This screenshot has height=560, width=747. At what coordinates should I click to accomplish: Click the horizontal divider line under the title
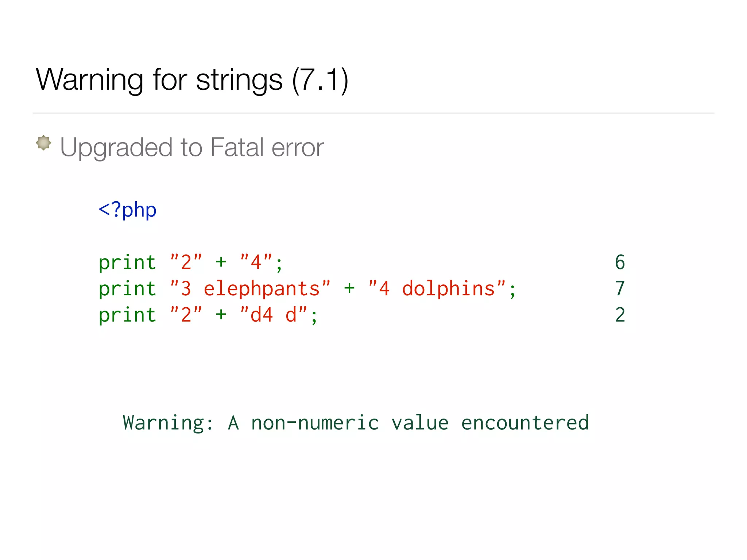coord(373,113)
